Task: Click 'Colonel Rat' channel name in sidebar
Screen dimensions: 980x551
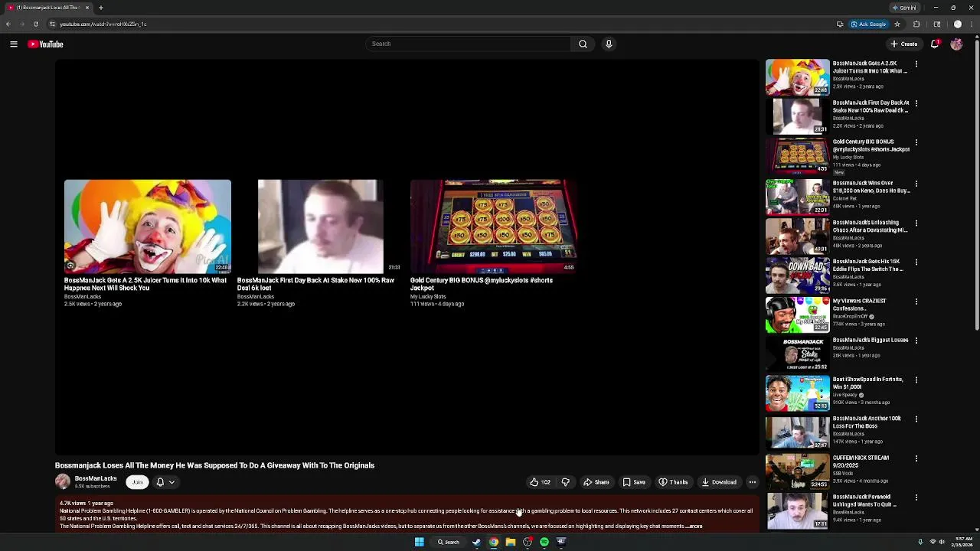Action: point(847,198)
